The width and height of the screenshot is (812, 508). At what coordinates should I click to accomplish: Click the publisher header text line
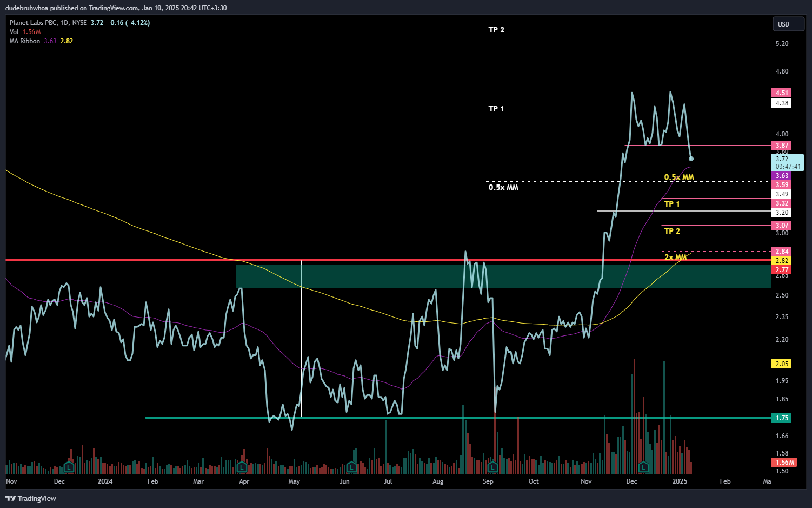pyautogui.click(x=116, y=8)
